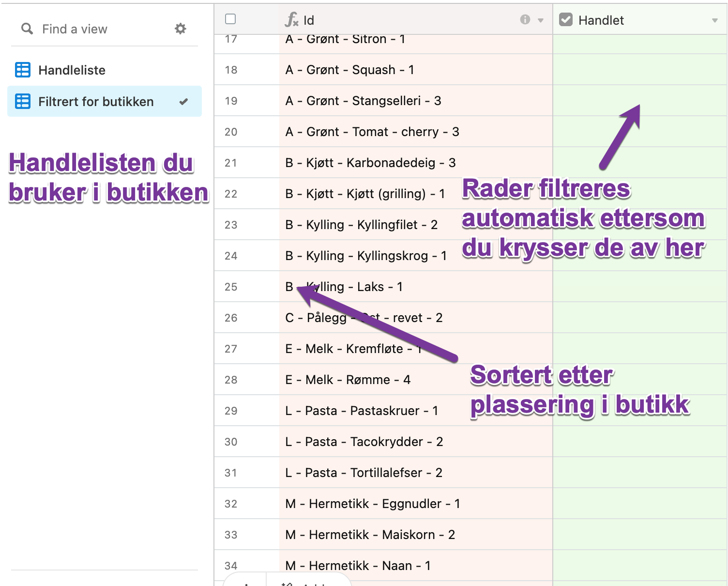This screenshot has height=586, width=728.
Task: Click cell 'E - Melk - Rømme - 4'
Action: [x=416, y=380]
